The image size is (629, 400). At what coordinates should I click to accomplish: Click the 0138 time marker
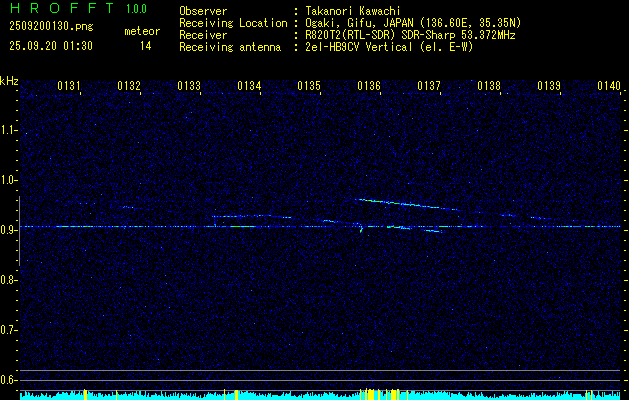[x=489, y=86]
